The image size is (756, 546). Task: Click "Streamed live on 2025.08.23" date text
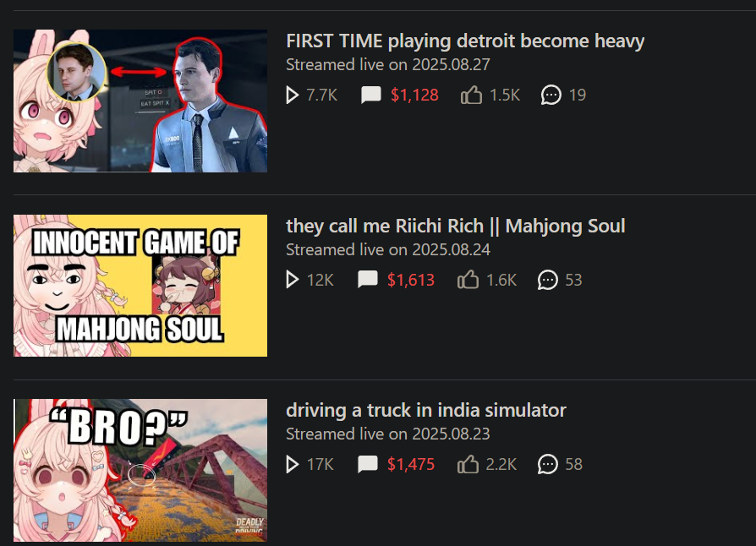coord(387,434)
